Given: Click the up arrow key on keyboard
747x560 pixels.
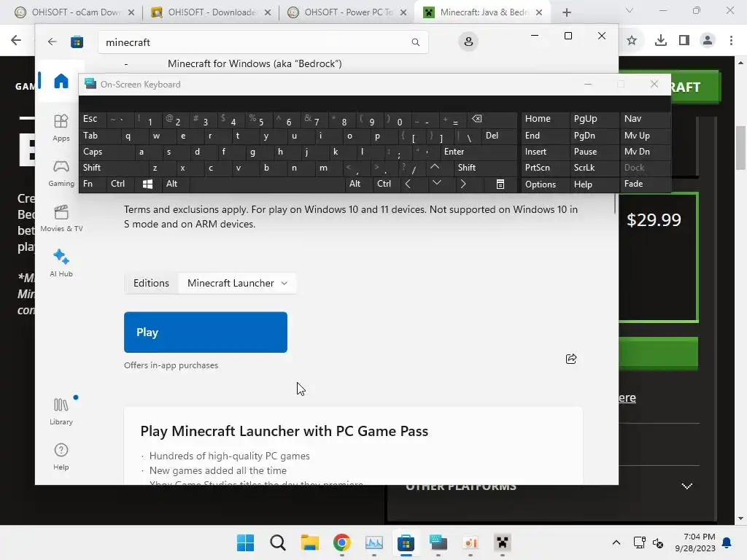Looking at the screenshot, I should [435, 168].
